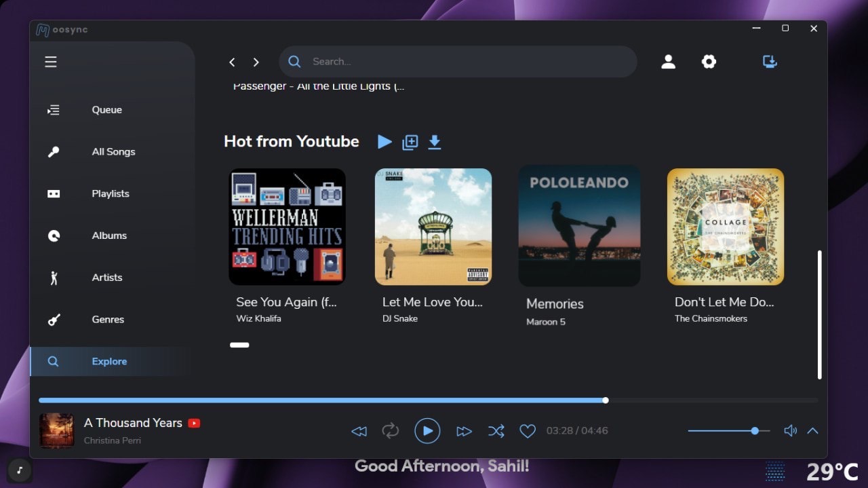Click the Albums disc icon
Image resolution: width=868 pixels, height=488 pixels.
click(54, 236)
